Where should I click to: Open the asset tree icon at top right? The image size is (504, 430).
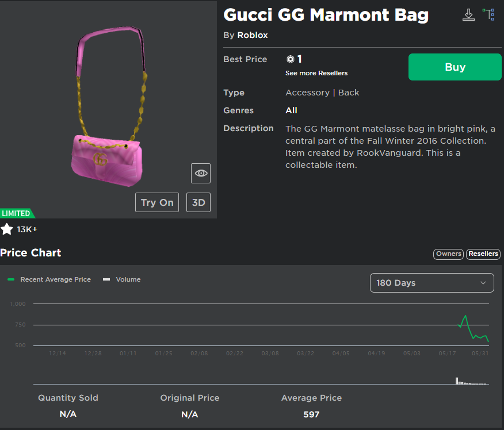pos(488,14)
